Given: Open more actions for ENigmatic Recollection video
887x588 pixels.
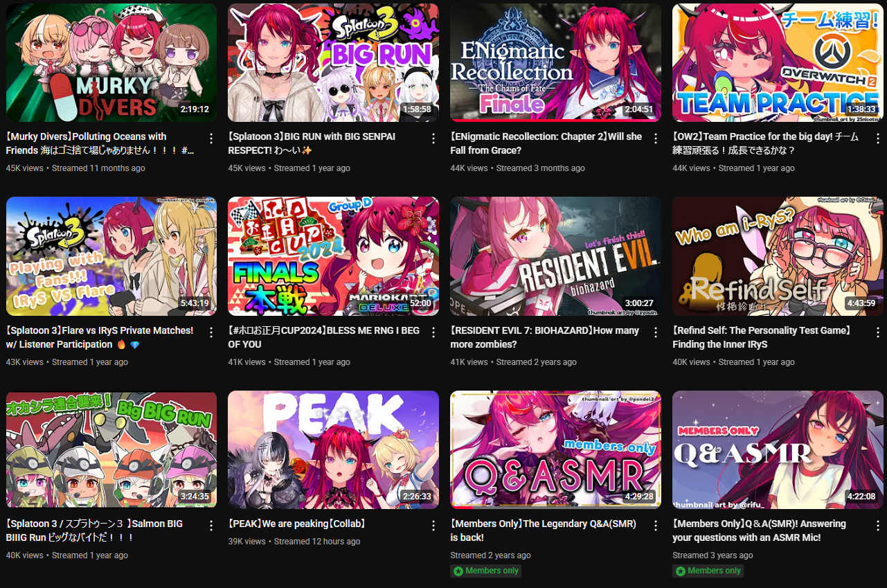Looking at the screenshot, I should click(656, 139).
